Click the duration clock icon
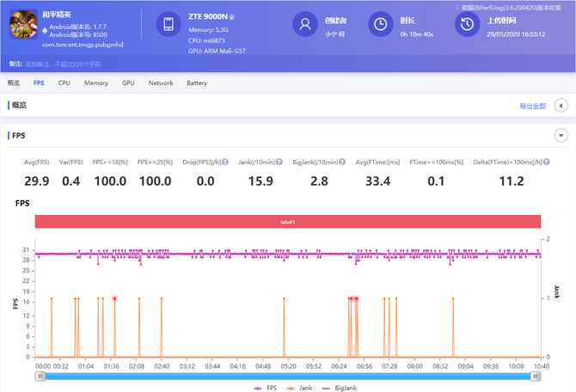Screen dimensions: 576x392 [x=381, y=25]
